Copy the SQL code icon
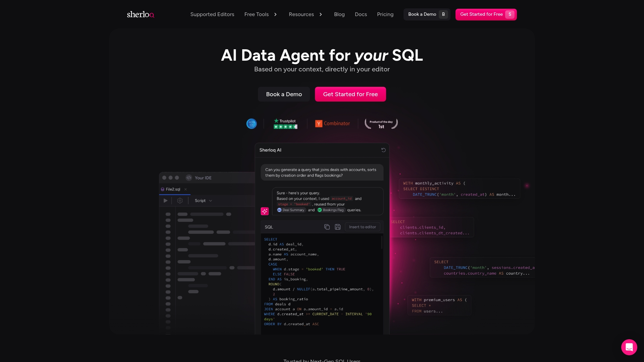 click(327, 227)
